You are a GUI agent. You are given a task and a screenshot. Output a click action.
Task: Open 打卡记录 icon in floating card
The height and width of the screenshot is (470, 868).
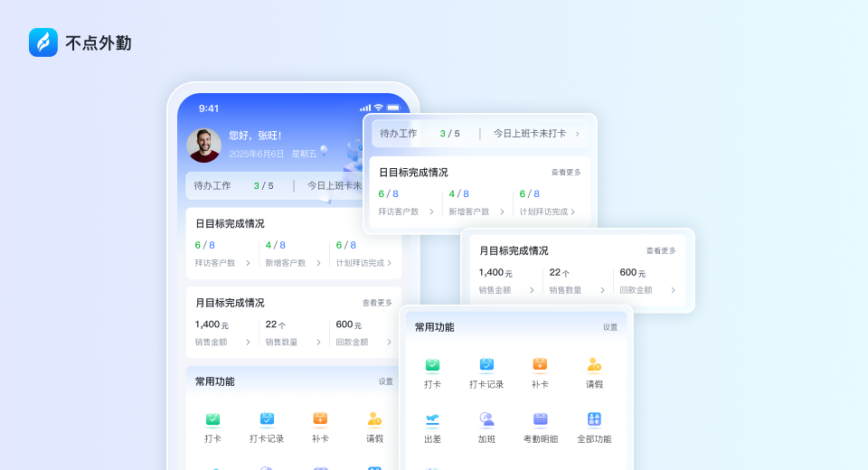pyautogui.click(x=486, y=365)
